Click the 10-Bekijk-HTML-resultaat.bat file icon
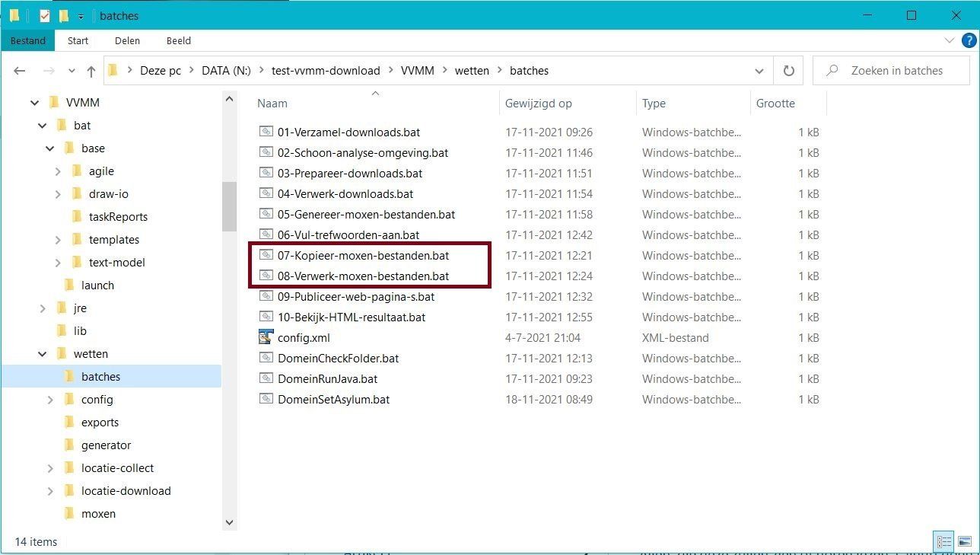The width and height of the screenshot is (980, 555). click(x=266, y=317)
